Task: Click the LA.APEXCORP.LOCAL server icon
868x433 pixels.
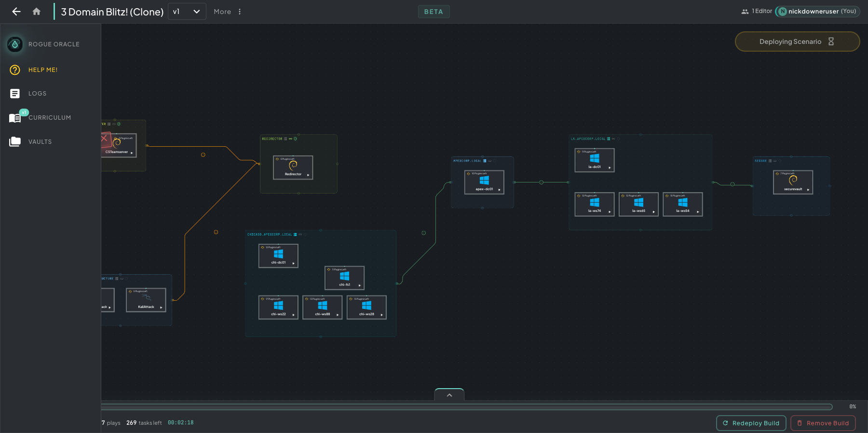Action: click(x=609, y=139)
